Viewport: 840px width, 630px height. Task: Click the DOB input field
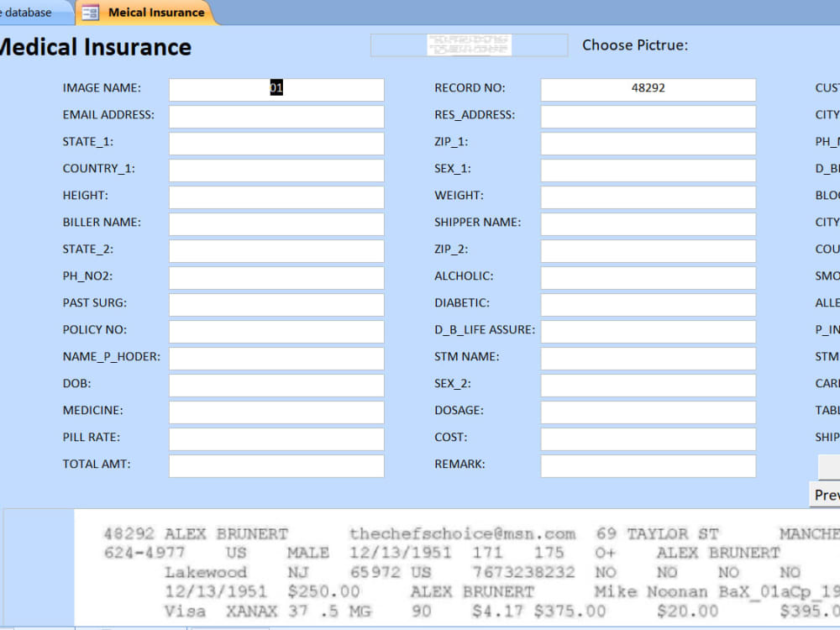click(x=276, y=386)
